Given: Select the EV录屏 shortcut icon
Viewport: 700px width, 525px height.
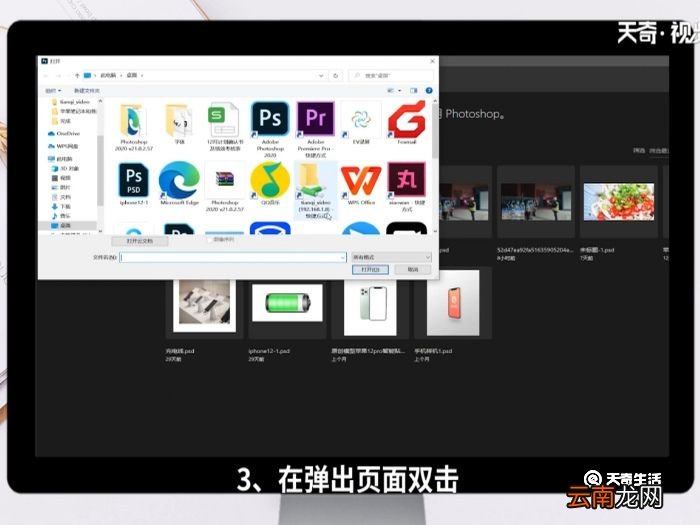Looking at the screenshot, I should click(361, 119).
